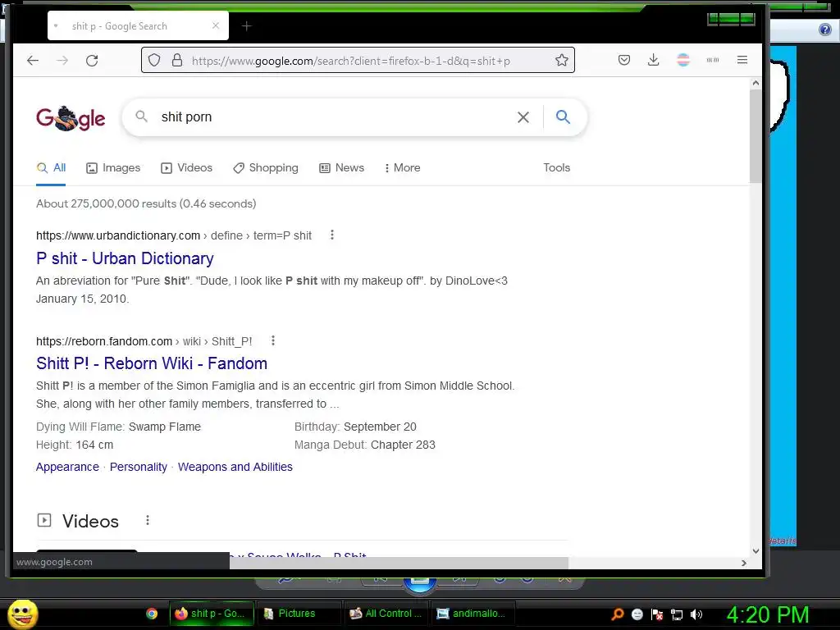Click the Firefox address bar URL
The image size is (840, 630).
351,61
